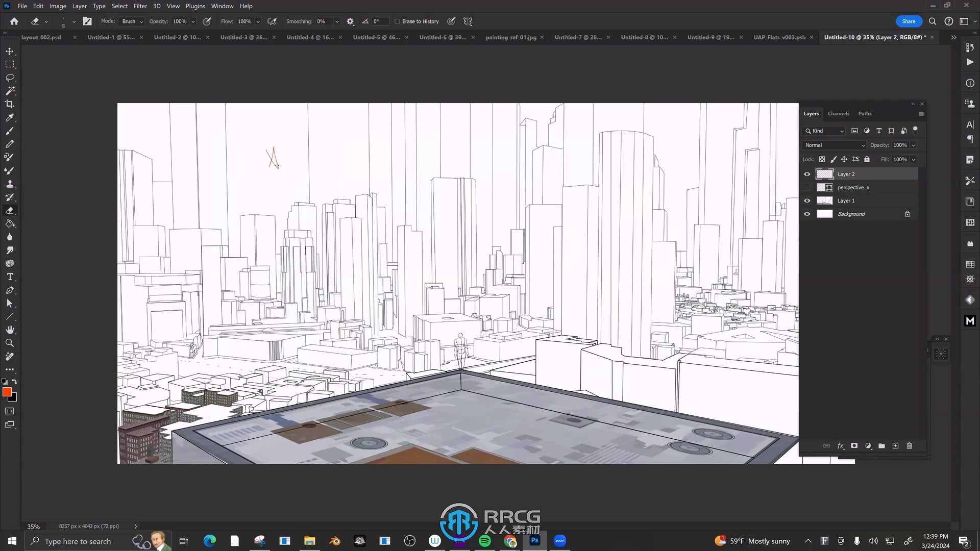Select the Lasso tool
This screenshot has height=551, width=980.
(x=10, y=78)
